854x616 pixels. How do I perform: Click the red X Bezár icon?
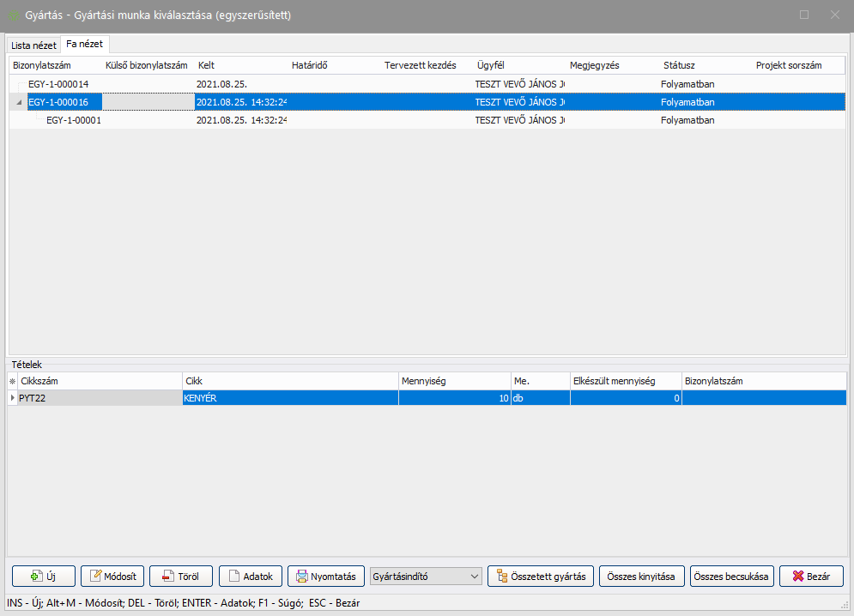point(797,577)
